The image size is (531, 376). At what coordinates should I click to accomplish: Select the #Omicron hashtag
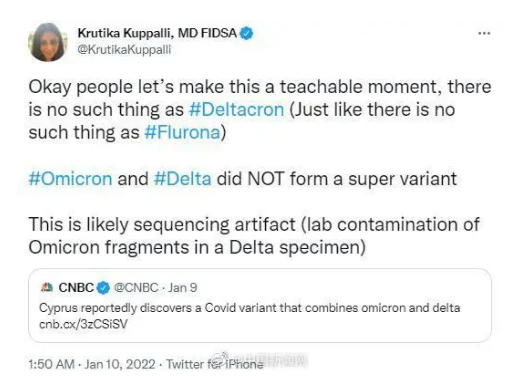(70, 179)
